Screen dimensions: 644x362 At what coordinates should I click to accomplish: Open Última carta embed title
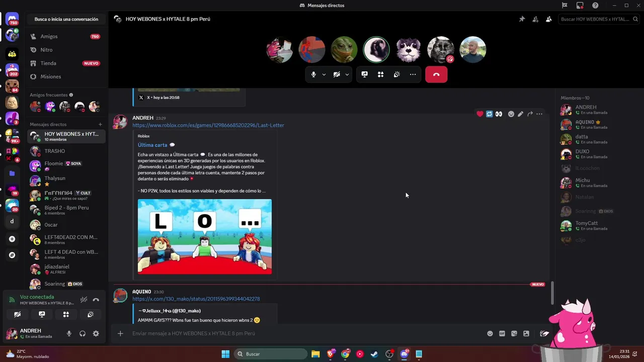tap(152, 145)
